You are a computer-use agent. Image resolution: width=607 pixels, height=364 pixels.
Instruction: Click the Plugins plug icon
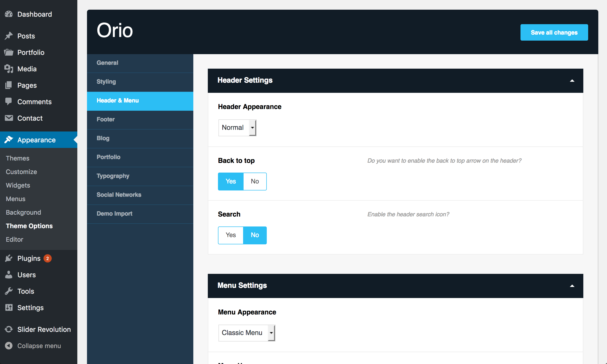point(9,258)
